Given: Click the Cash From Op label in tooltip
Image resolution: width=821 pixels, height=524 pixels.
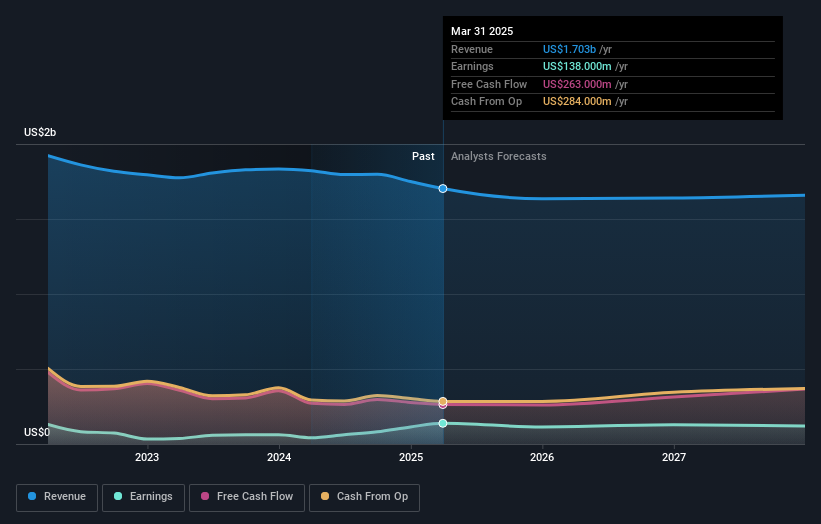Looking at the screenshot, I should click(x=486, y=102).
